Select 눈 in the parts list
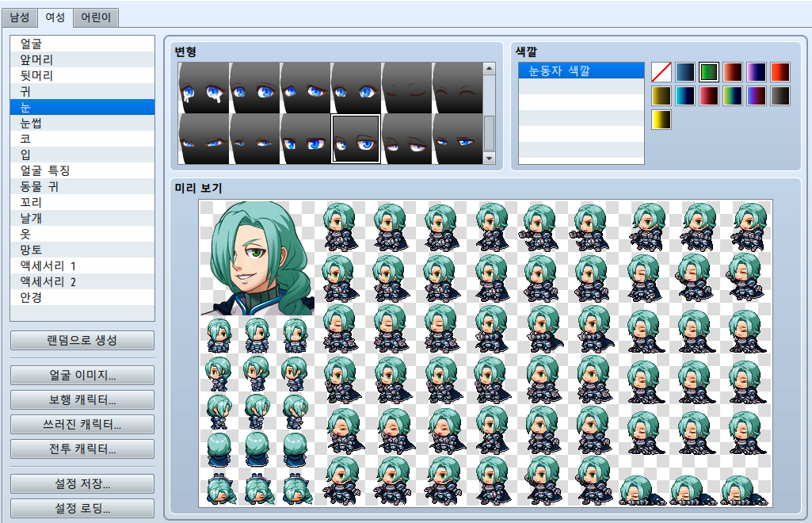Screen dimensions: 812x523 (x=82, y=107)
